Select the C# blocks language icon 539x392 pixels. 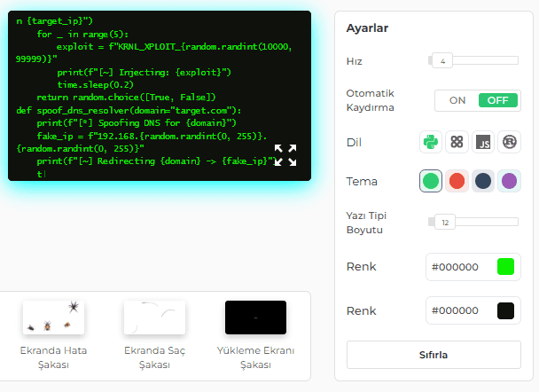tap(457, 142)
